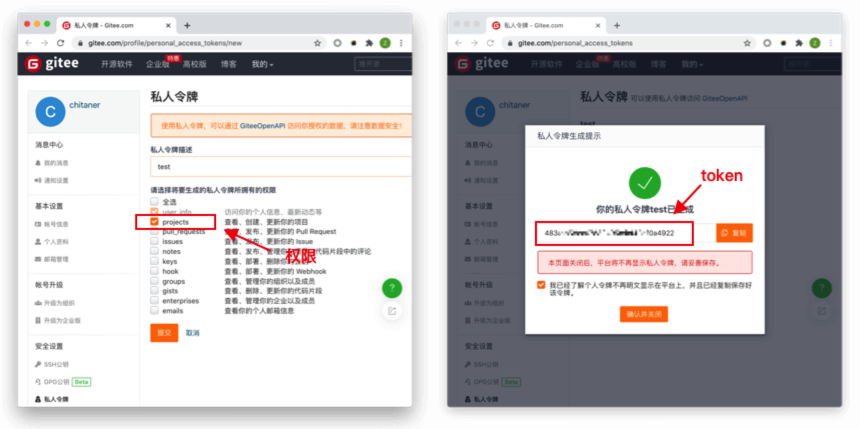Screen dimensions: 860x429
Task: Check the hook permission checkbox
Action: [x=154, y=271]
